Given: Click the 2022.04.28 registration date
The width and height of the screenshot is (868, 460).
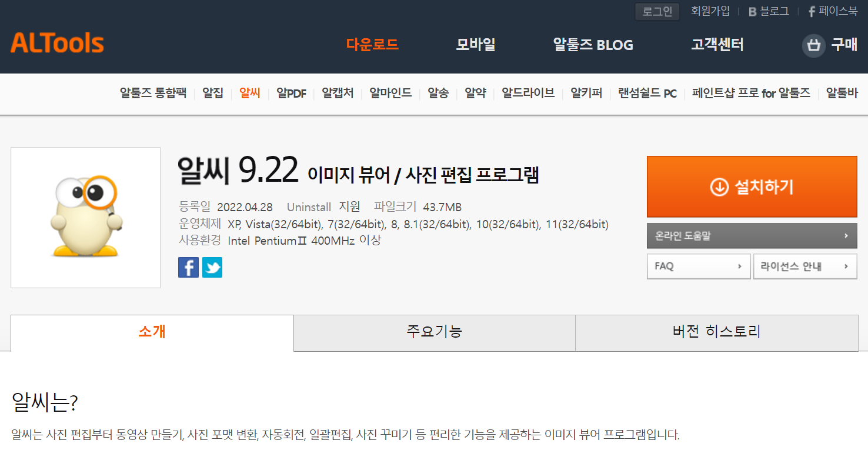Looking at the screenshot, I should coord(245,207).
